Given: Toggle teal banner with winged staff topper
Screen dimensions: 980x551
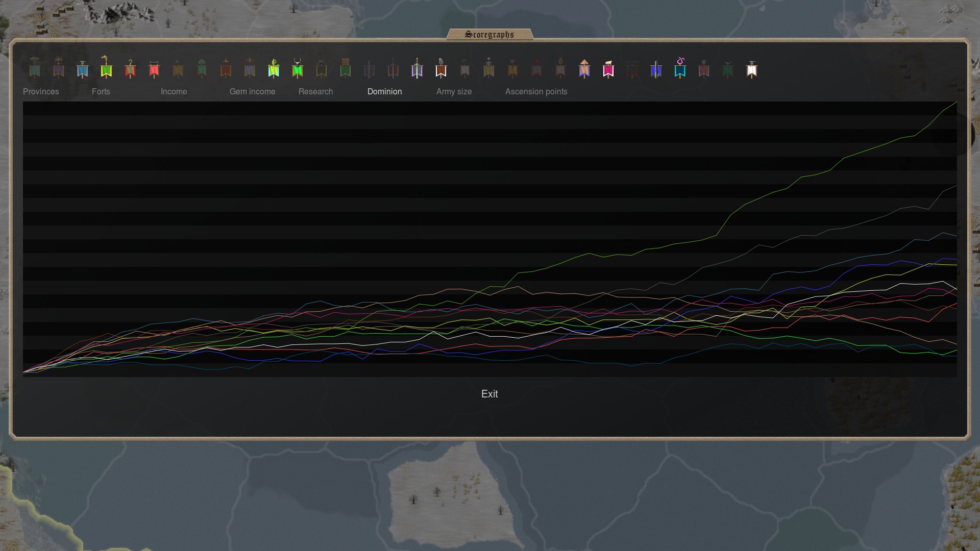Looking at the screenshot, I should (x=35, y=67).
